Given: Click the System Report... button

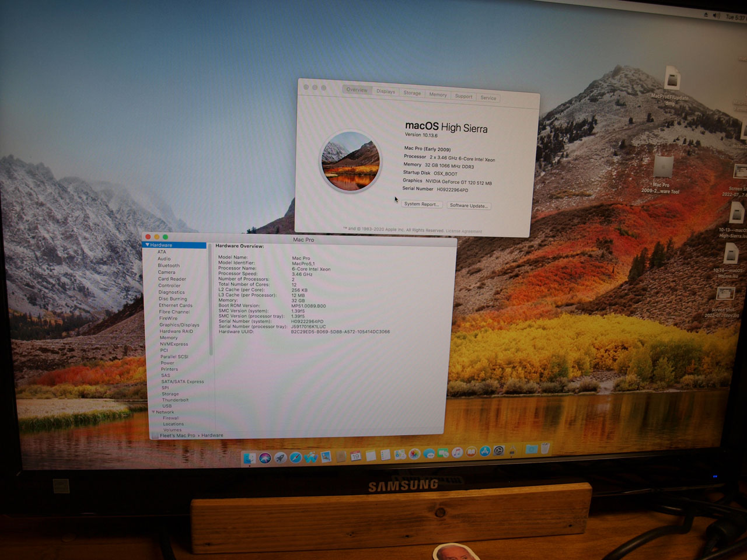Looking at the screenshot, I should tap(421, 204).
